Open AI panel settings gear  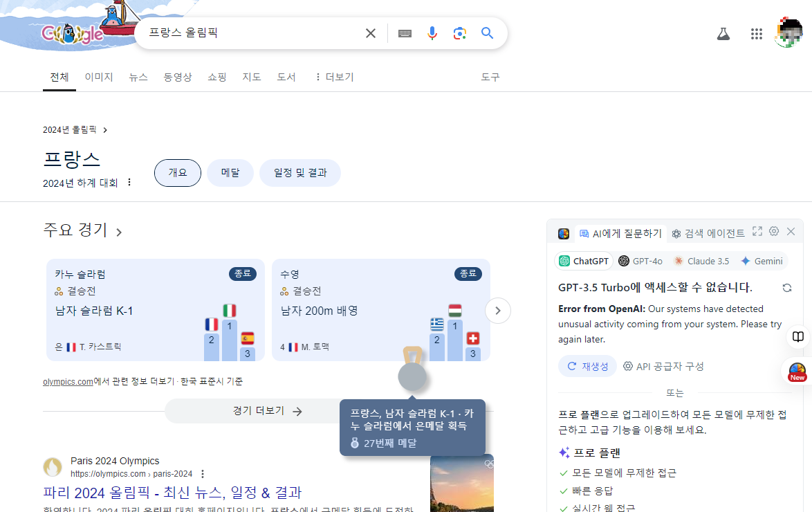[x=774, y=231]
